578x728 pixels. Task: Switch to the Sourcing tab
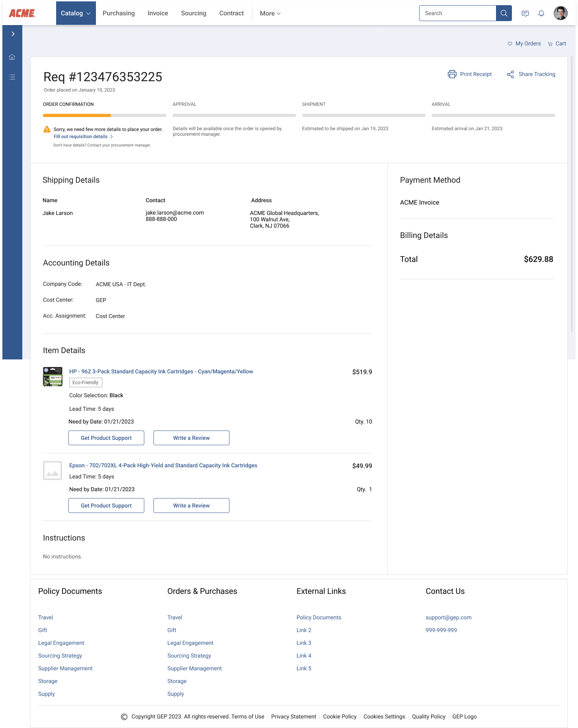(193, 13)
